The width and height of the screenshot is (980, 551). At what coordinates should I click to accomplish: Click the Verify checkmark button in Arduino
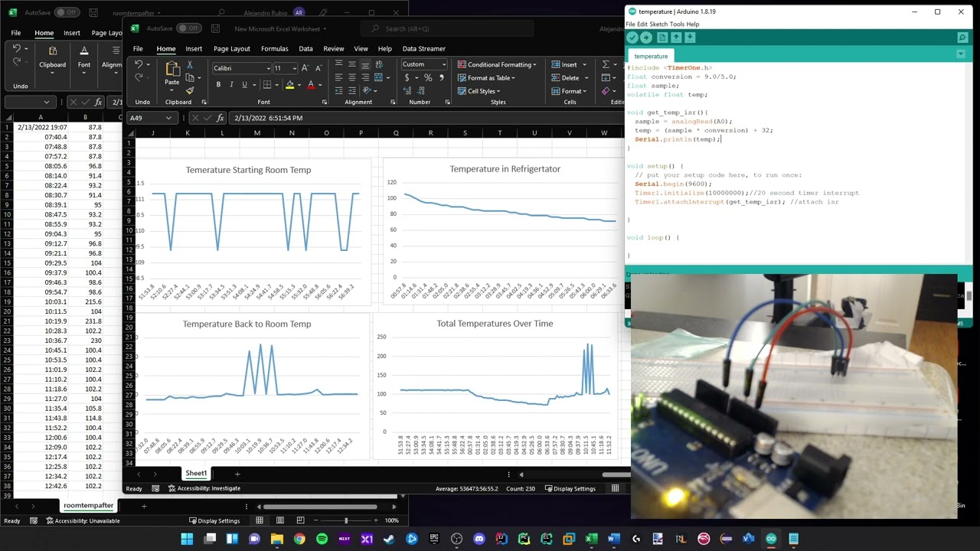(x=632, y=37)
